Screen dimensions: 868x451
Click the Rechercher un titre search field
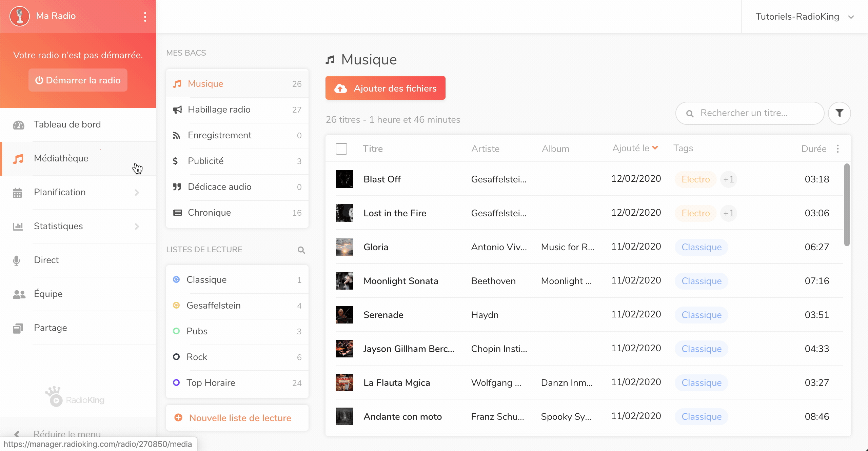click(750, 113)
